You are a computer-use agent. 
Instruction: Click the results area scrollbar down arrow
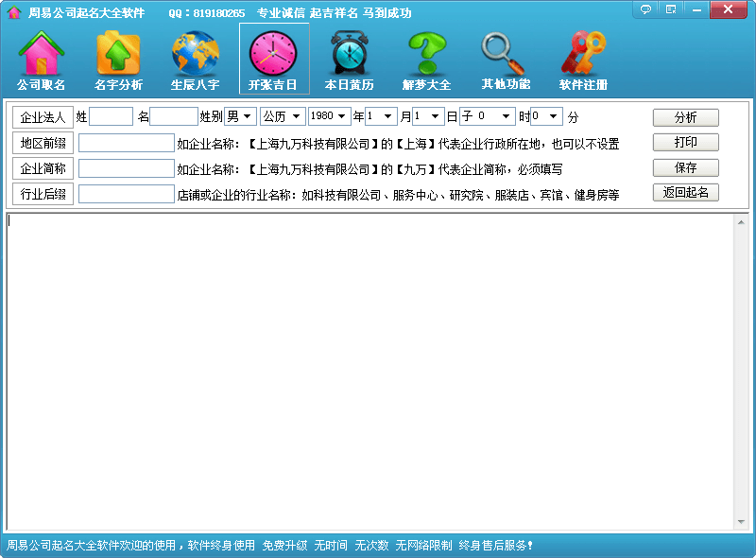(x=741, y=522)
